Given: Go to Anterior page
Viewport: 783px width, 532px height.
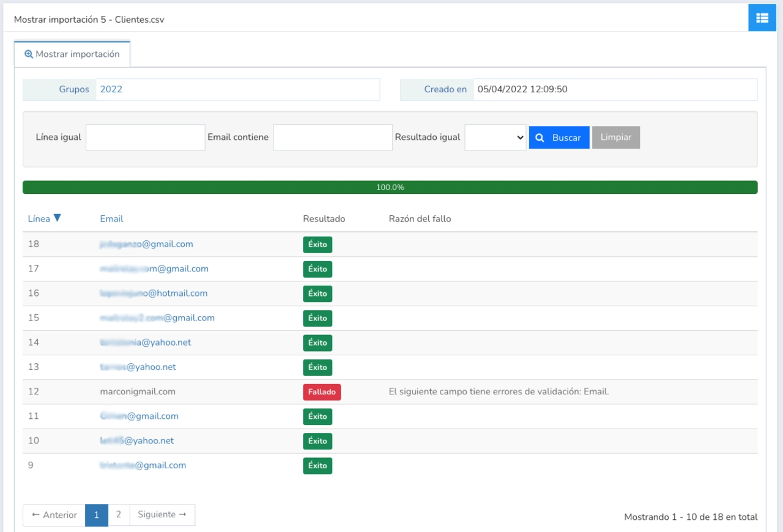Looking at the screenshot, I should [54, 515].
